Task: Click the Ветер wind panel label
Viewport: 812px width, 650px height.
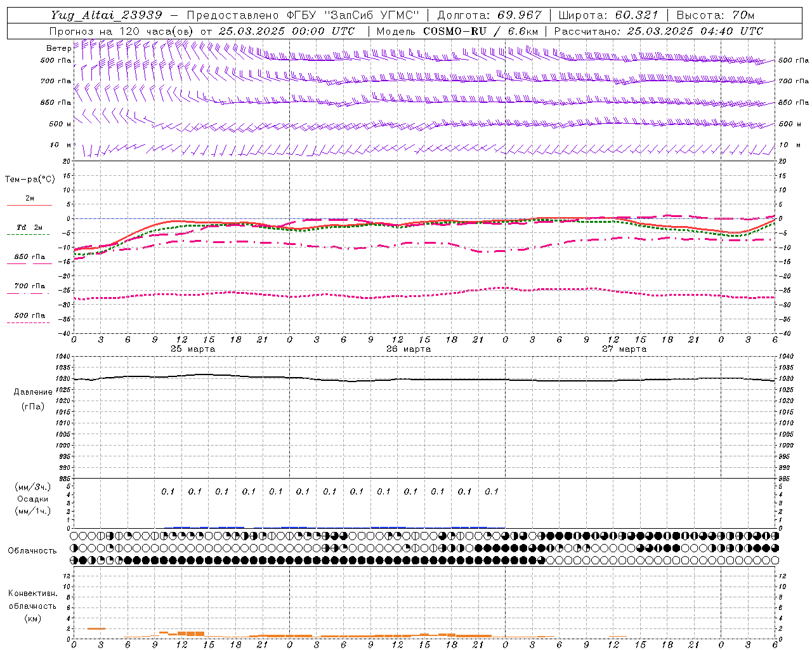Action: click(58, 48)
